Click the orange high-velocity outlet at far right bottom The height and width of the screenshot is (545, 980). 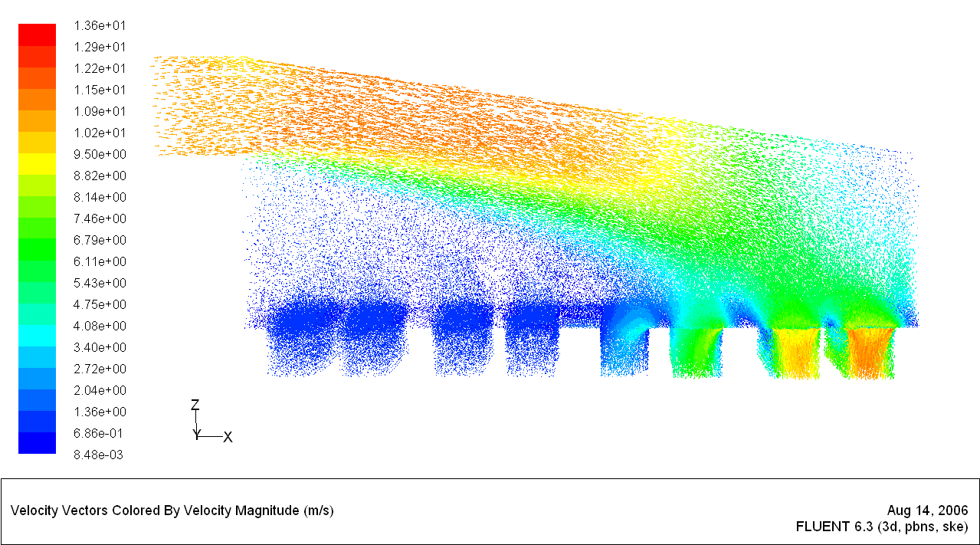870,353
